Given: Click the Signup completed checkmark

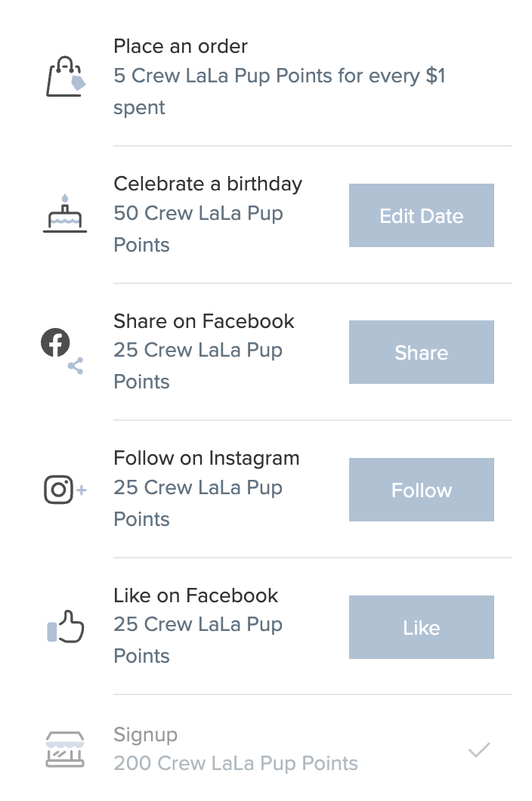Looking at the screenshot, I should (479, 750).
